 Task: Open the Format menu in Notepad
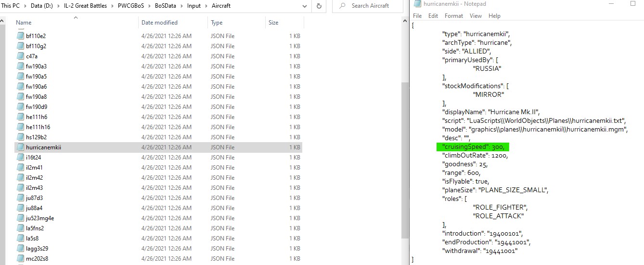pos(453,16)
